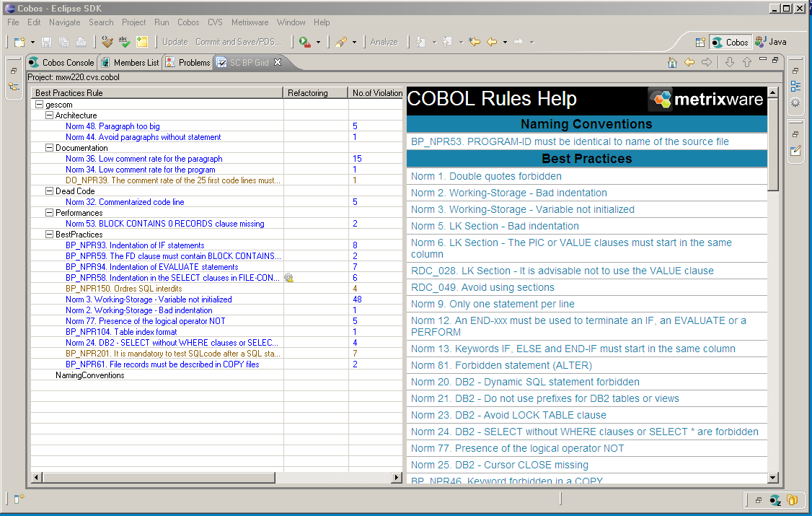
Task: Click the abc spell-check toolbar icon
Action: 124,42
